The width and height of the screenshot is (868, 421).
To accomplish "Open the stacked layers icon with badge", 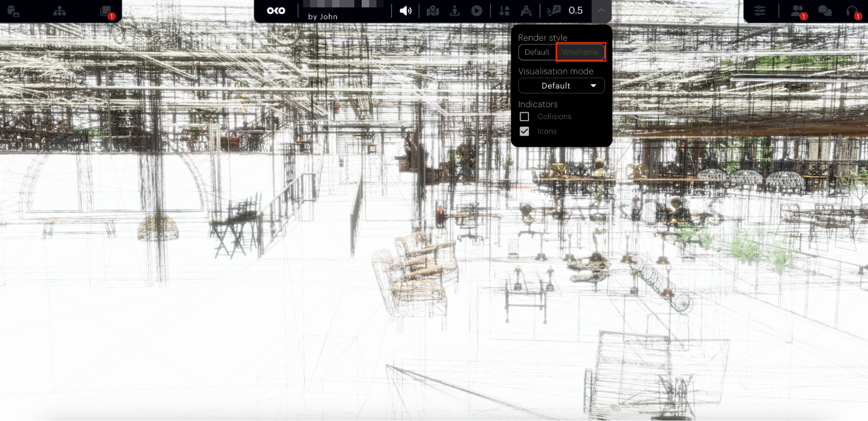I will (x=106, y=11).
